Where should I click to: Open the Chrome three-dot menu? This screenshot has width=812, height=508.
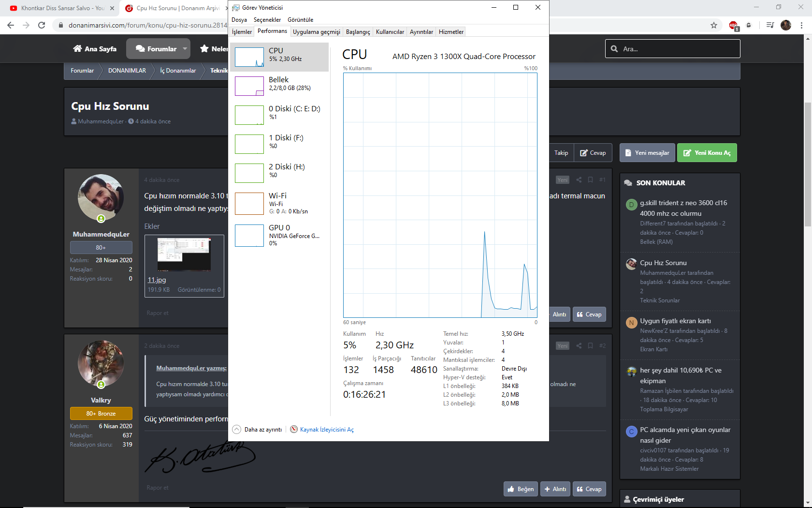[x=802, y=25]
